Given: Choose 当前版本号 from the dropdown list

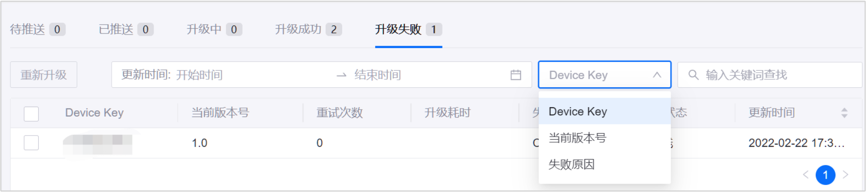Looking at the screenshot, I should (x=605, y=138).
